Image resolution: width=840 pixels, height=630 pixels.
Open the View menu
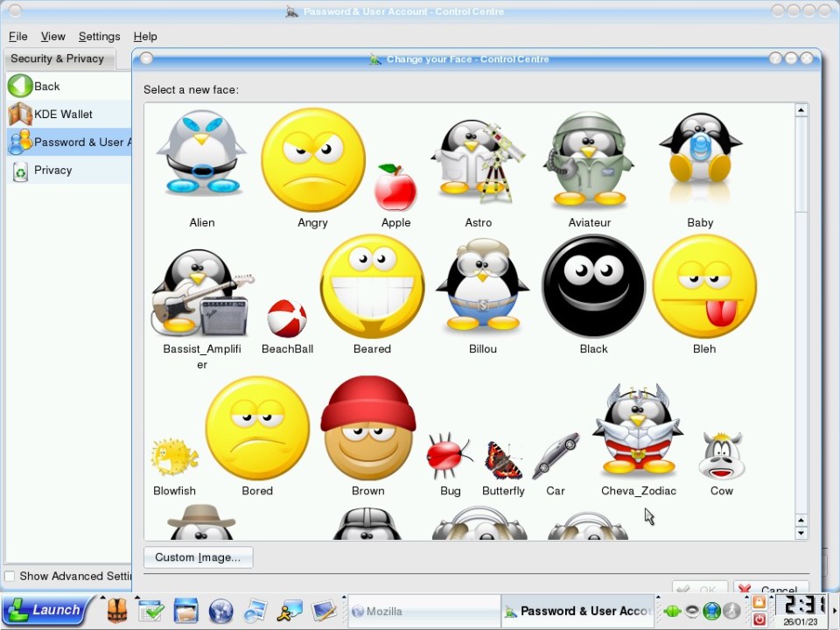[52, 37]
